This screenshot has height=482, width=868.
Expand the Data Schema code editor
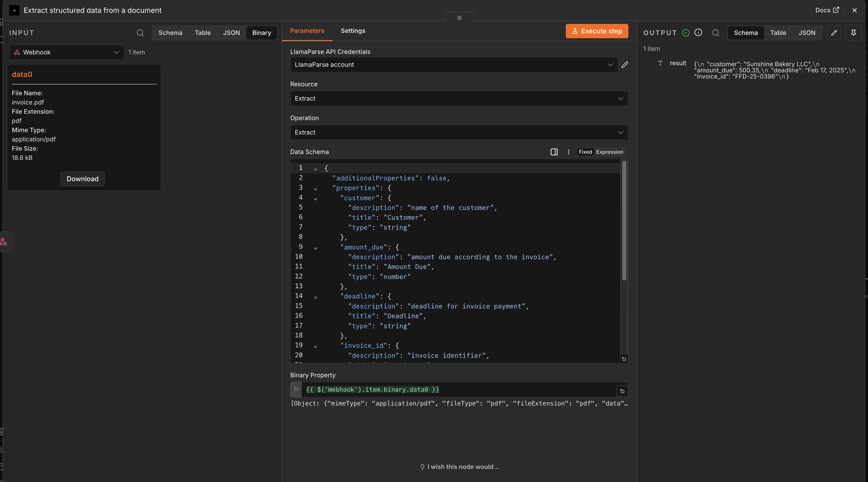[624, 359]
